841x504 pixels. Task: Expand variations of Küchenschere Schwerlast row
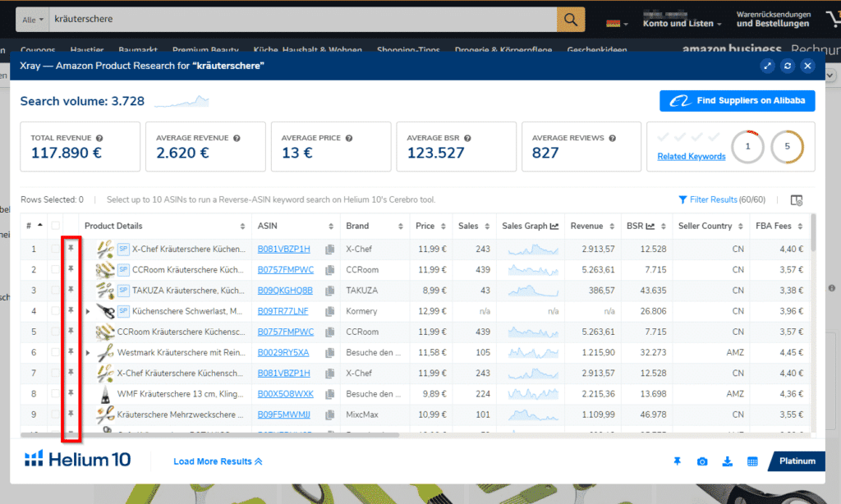88,311
